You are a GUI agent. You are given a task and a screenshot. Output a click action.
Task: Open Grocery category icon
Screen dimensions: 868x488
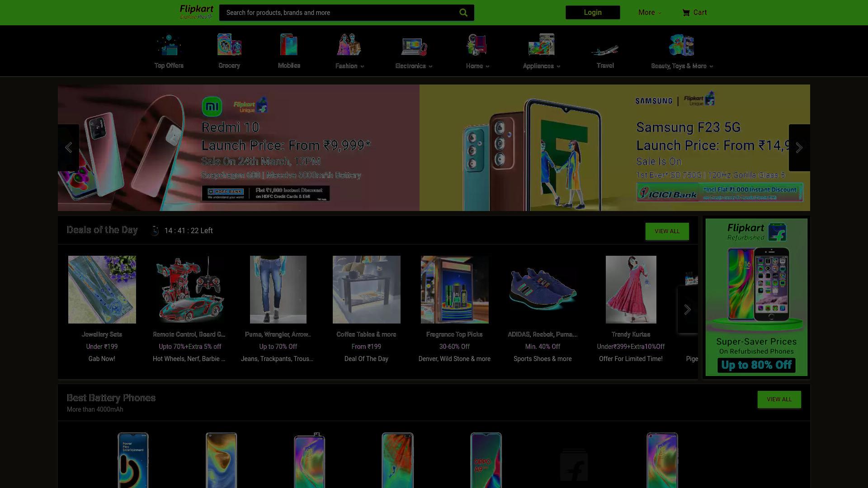[x=229, y=45]
